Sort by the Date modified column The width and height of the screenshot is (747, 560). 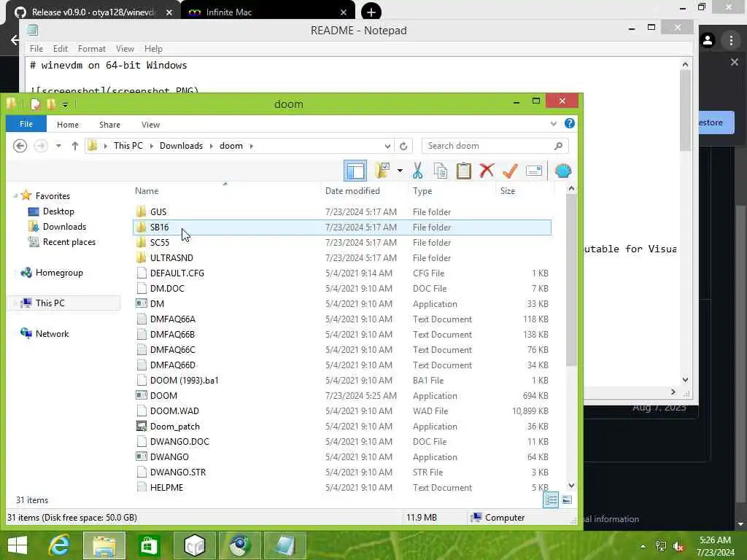(x=352, y=190)
